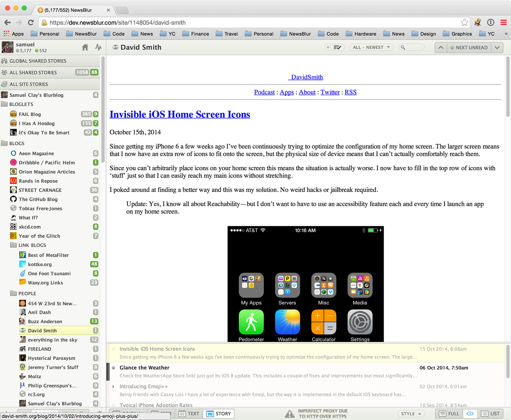Screen dimensions: 511x420
Task: Click the Next Unread button
Action: point(469,47)
